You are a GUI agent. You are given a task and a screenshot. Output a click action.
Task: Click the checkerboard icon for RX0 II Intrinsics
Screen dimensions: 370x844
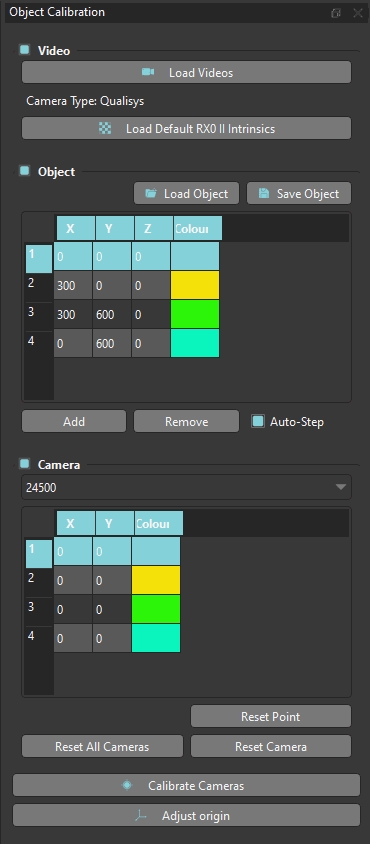point(105,129)
